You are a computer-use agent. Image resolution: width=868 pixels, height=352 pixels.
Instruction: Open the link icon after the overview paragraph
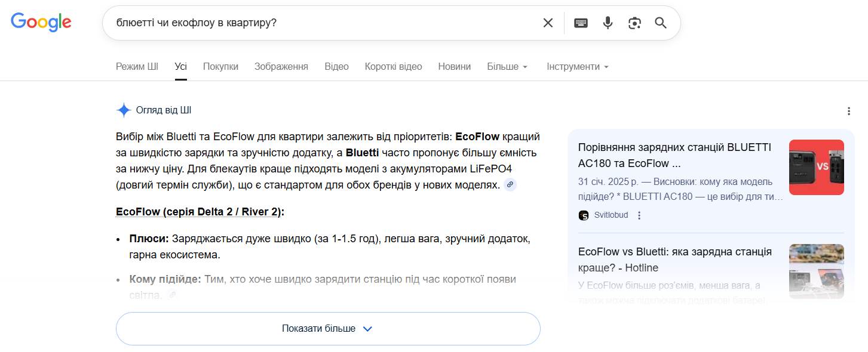coord(509,185)
